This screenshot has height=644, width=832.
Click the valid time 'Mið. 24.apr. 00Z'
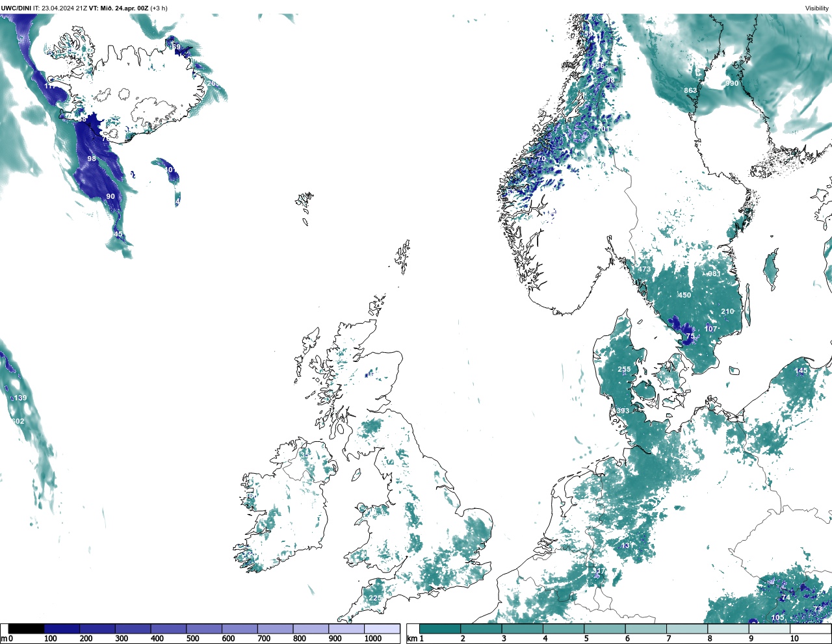pos(123,8)
